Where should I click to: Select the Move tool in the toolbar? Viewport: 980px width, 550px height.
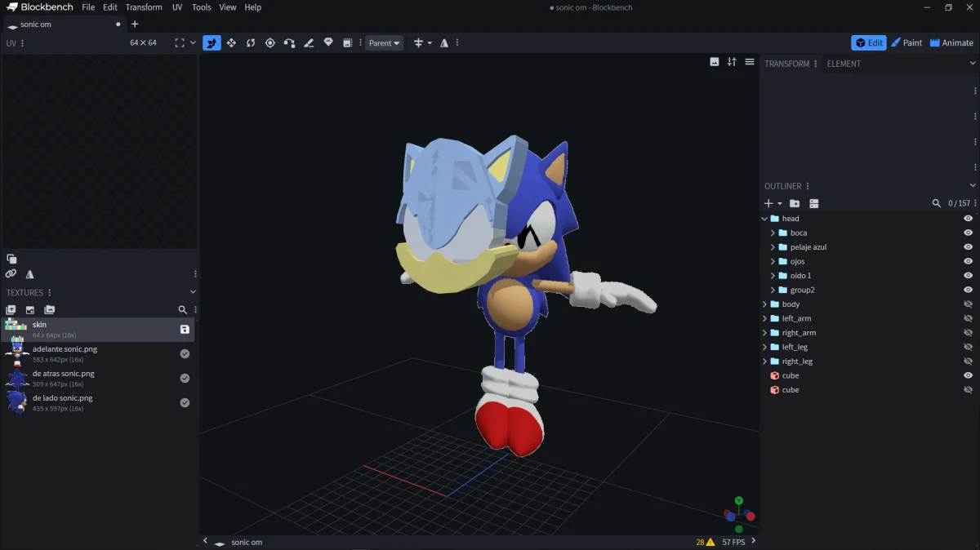pyautogui.click(x=212, y=42)
